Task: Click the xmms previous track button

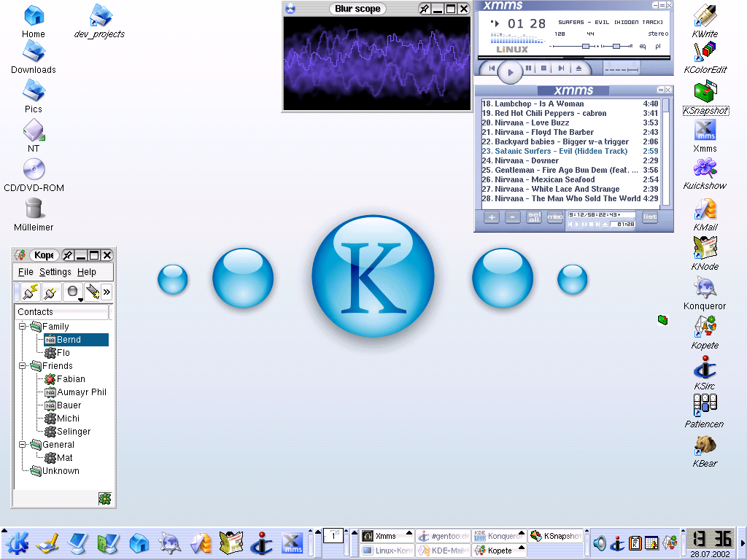Action: coord(491,69)
